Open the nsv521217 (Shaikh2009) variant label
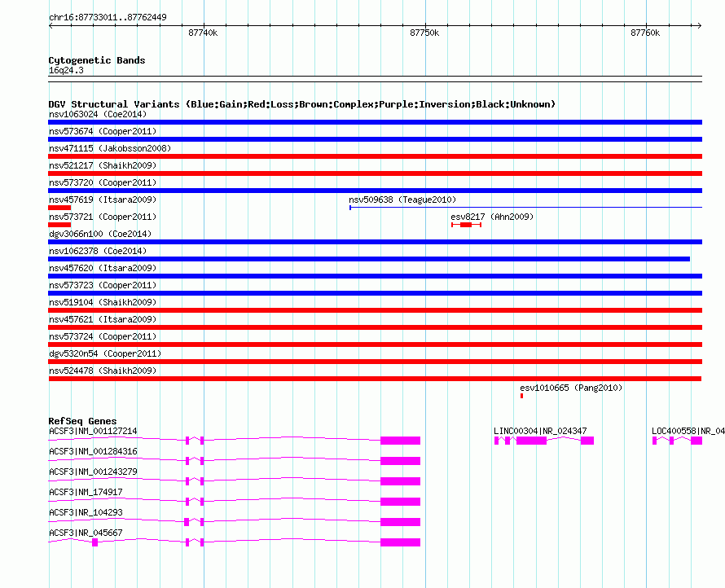 click(103, 165)
